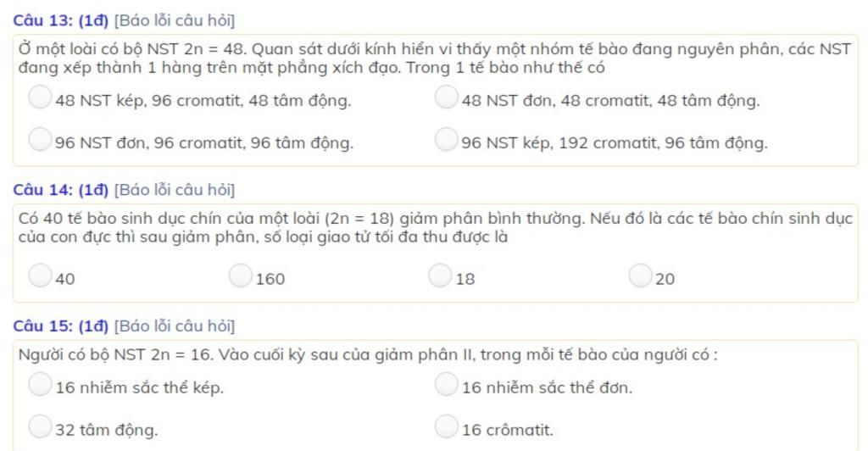Choose '16 nhiễm sắc thể kép' option

point(40,384)
